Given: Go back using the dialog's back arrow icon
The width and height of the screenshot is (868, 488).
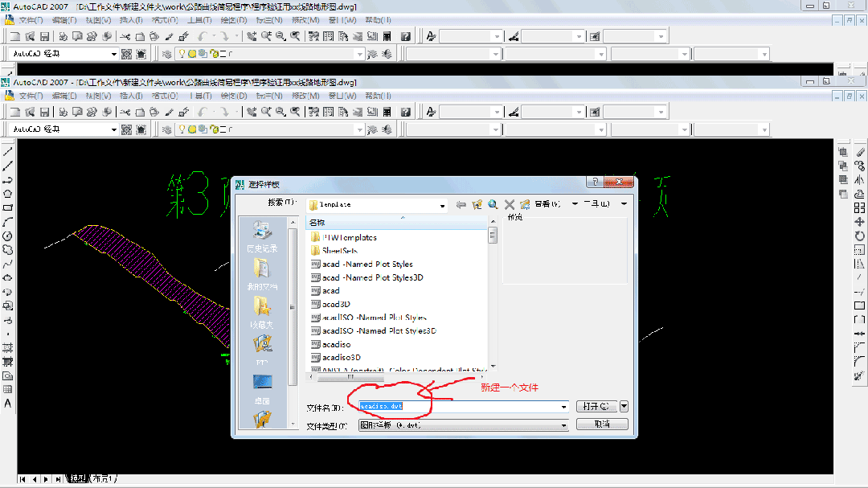Looking at the screenshot, I should click(x=461, y=204).
